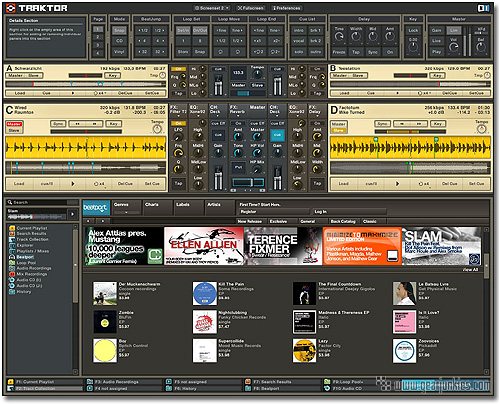Click the F7 Search Results favorite icon
This screenshot has height=404, width=500.
pyautogui.click(x=248, y=382)
